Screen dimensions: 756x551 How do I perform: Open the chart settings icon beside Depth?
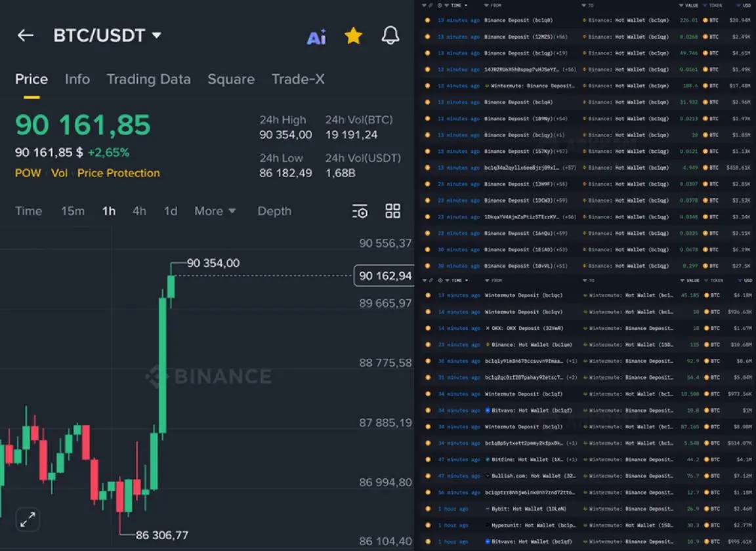(x=360, y=211)
